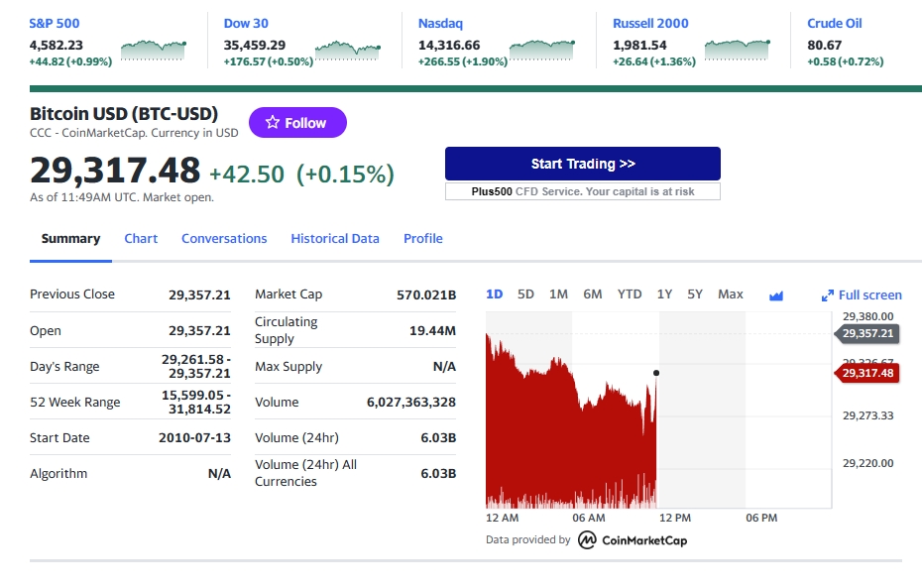Click the chart type icon beside Max
The width and height of the screenshot is (922, 588).
point(776,295)
